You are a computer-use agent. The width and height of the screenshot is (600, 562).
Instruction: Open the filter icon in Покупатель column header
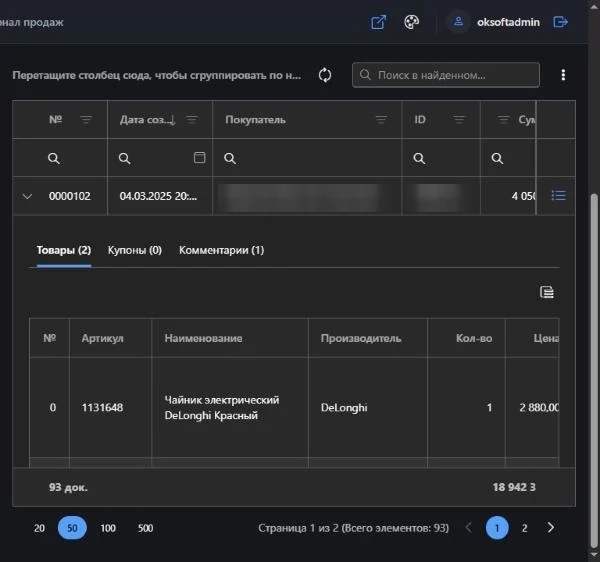[x=381, y=120]
